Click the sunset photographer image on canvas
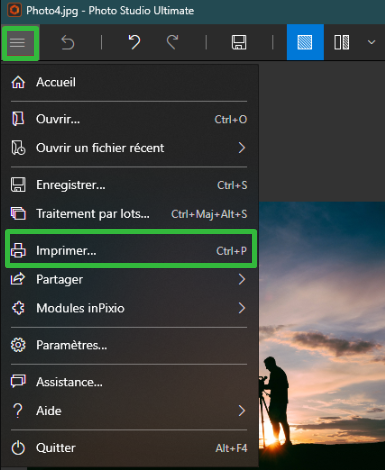Viewport: 385px width, 470px height. 322,335
